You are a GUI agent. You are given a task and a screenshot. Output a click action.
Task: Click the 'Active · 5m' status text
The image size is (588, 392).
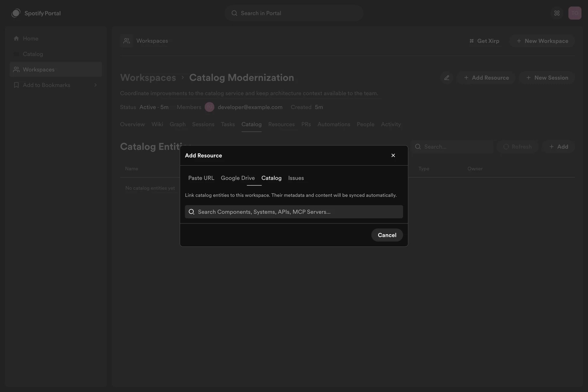tap(154, 107)
